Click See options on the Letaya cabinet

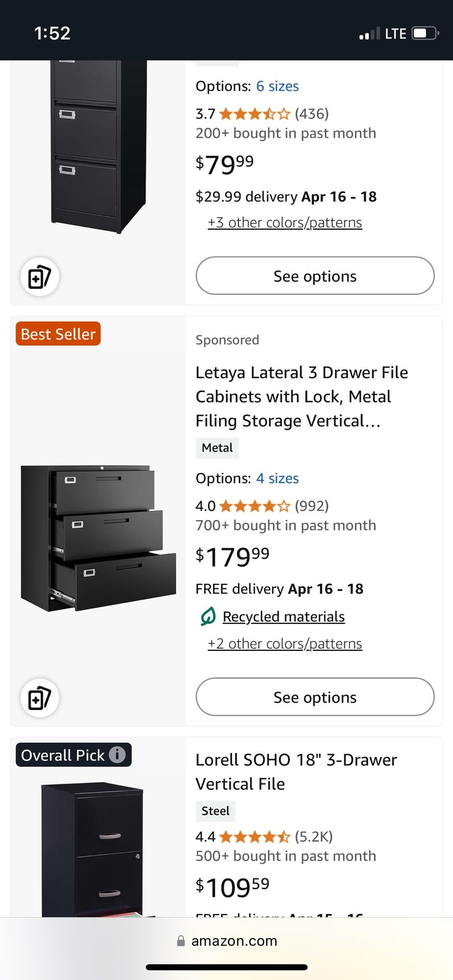click(x=314, y=697)
